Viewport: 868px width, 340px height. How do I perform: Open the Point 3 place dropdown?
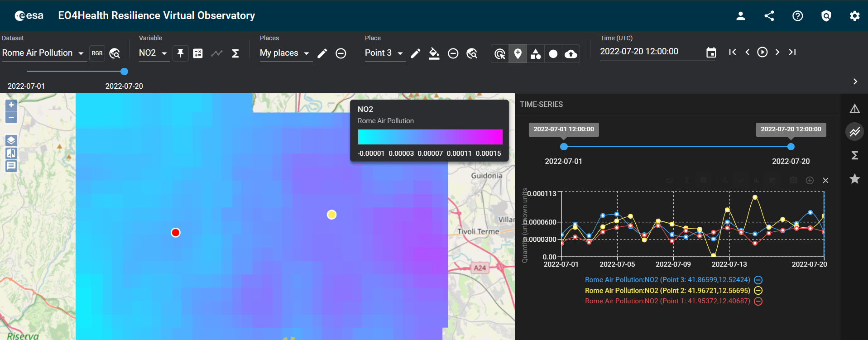[x=385, y=53]
